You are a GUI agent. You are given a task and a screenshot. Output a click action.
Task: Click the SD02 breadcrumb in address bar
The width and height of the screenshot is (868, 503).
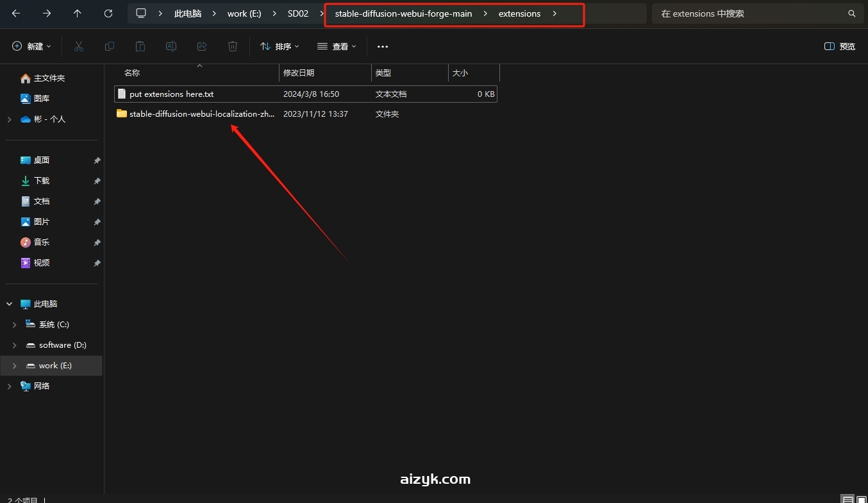298,13
